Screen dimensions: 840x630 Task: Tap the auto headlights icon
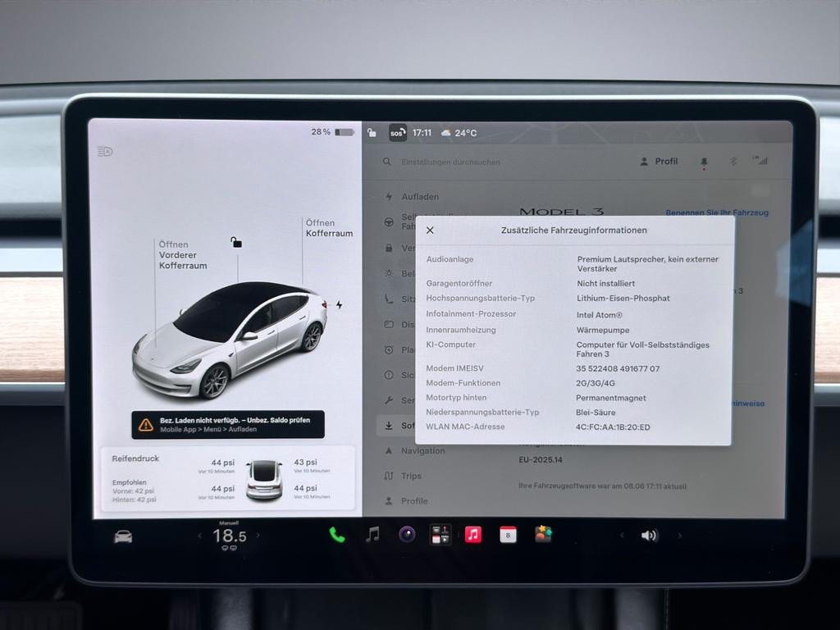point(105,152)
